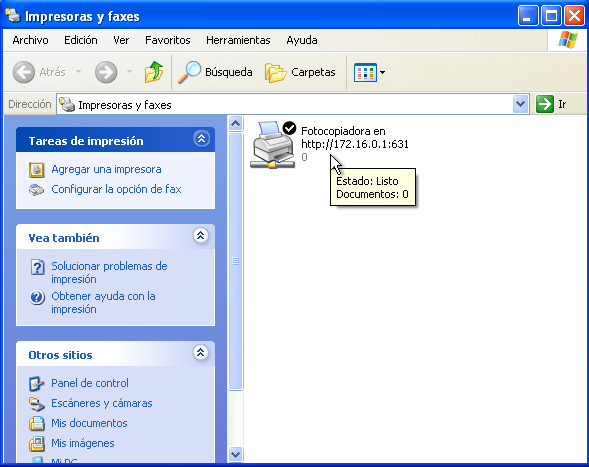Select the Fotocopiadora printer icon
Image resolution: width=589 pixels, height=467 pixels.
273,144
